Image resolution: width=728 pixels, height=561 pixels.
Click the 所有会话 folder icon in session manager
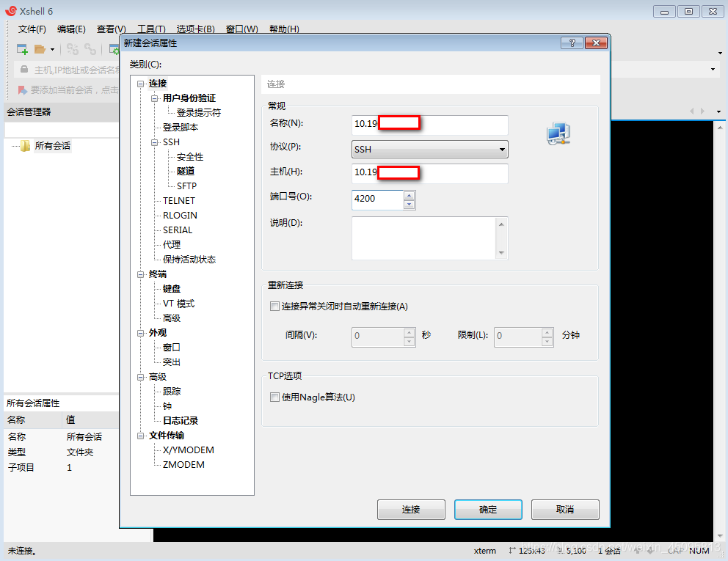tap(25, 146)
